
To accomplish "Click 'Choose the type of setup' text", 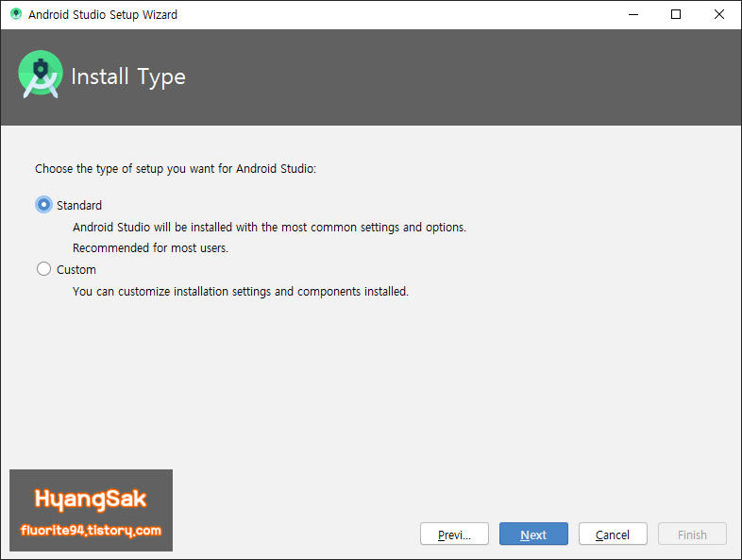I will point(176,169).
